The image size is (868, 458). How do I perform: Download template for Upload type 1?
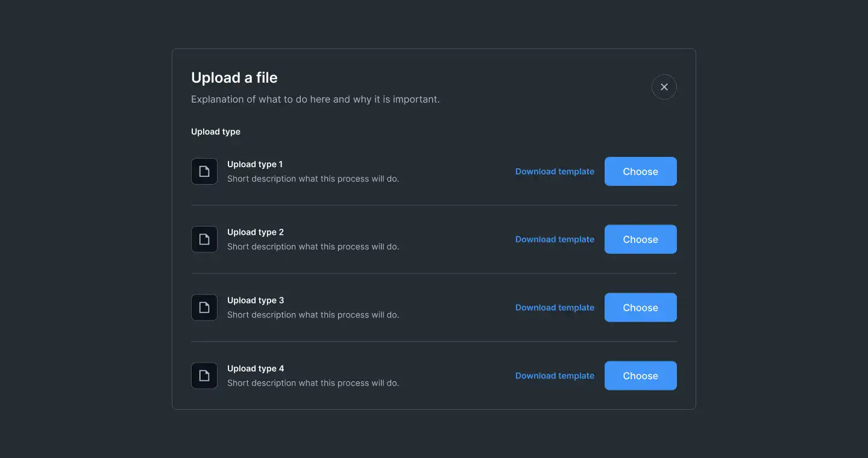click(x=555, y=171)
